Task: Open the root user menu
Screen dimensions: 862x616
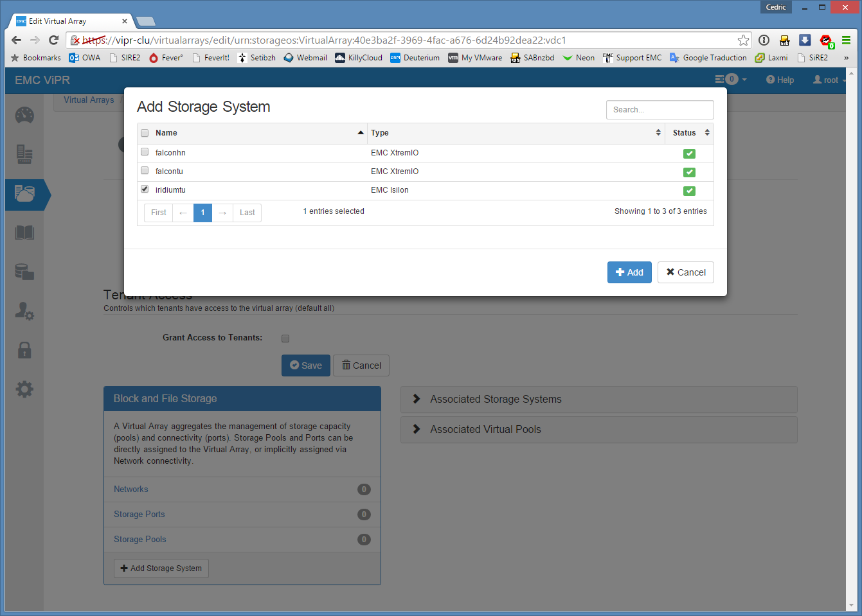Action: pyautogui.click(x=829, y=80)
